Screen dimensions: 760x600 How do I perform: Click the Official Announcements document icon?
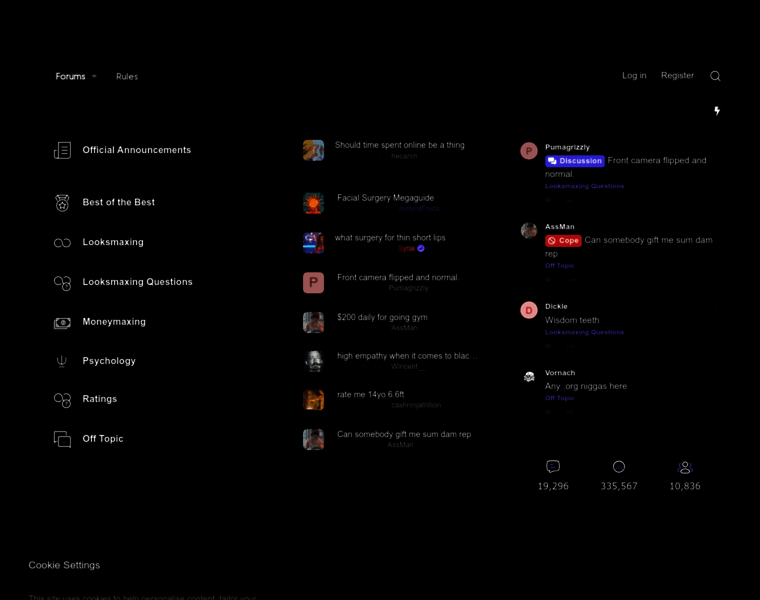click(x=62, y=150)
